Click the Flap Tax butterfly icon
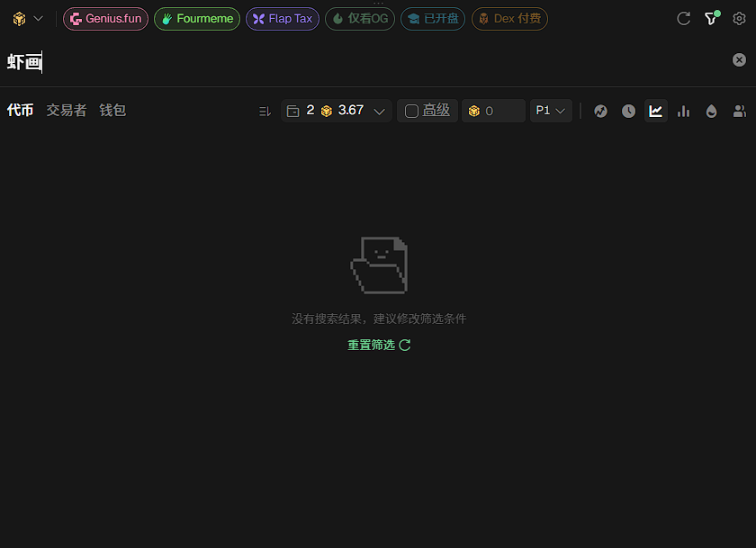This screenshot has height=548, width=756. [259, 19]
